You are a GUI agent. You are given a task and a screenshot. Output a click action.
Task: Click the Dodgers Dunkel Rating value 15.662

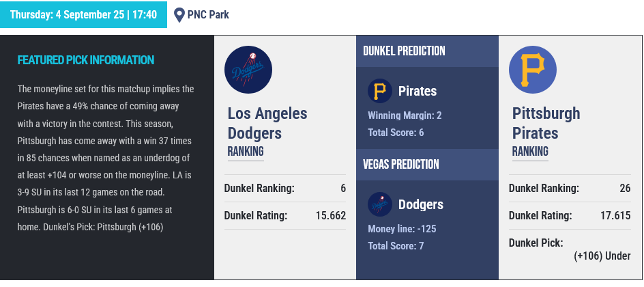coord(331,215)
